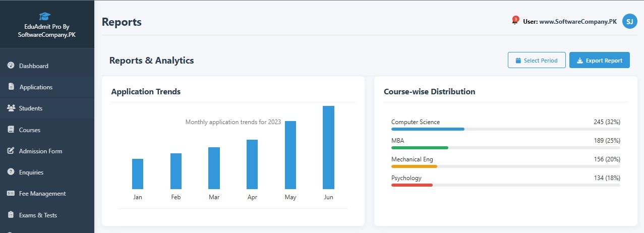
Task: Click the "MBA" course label
Action: pos(398,141)
